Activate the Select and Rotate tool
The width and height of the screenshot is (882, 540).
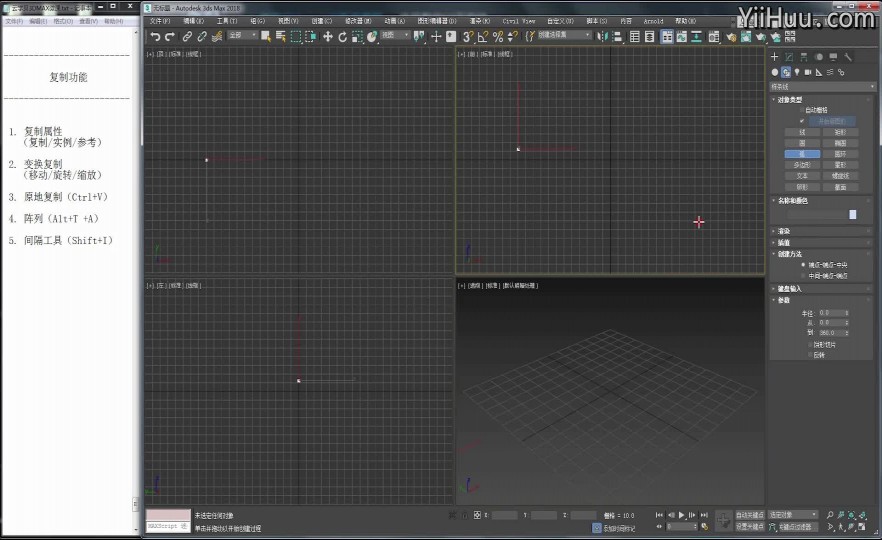(343, 37)
